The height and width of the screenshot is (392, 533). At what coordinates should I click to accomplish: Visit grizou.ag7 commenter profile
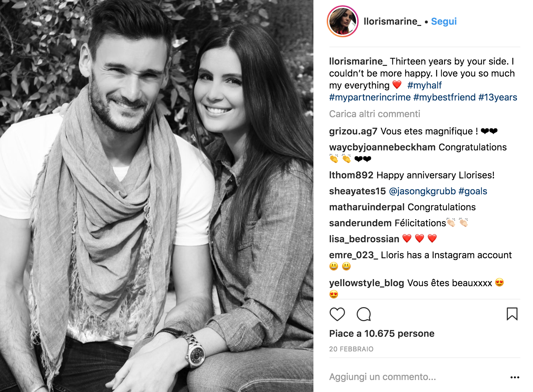tap(353, 131)
